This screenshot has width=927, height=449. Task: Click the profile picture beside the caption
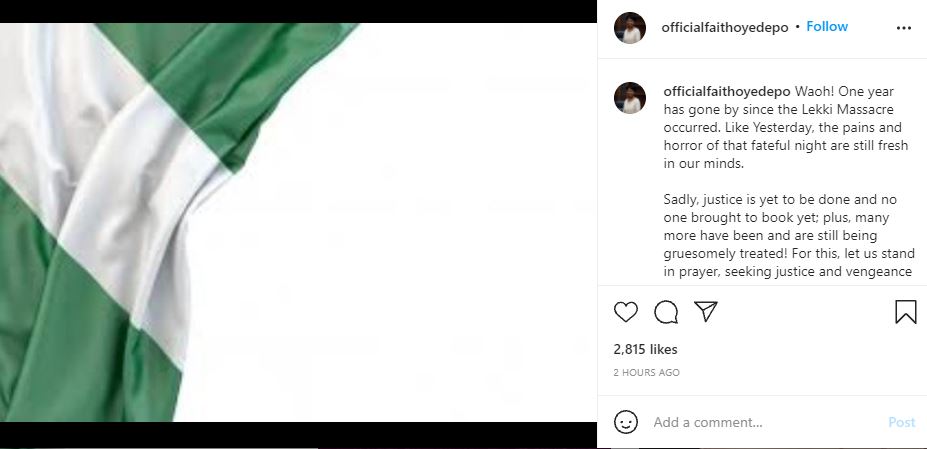[630, 98]
